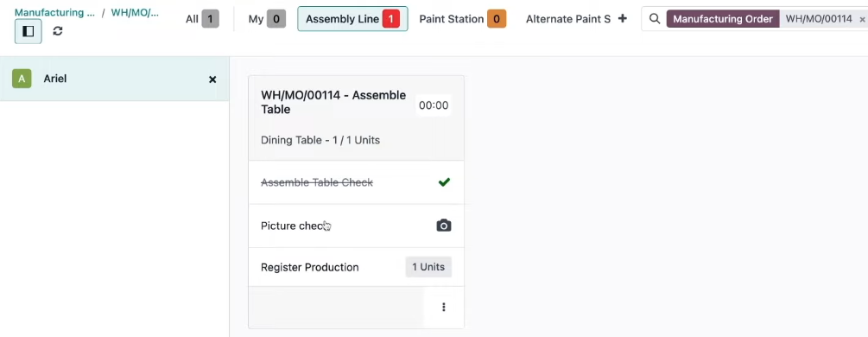Click the 1 Units register production button
This screenshot has width=868, height=337.
tap(428, 267)
